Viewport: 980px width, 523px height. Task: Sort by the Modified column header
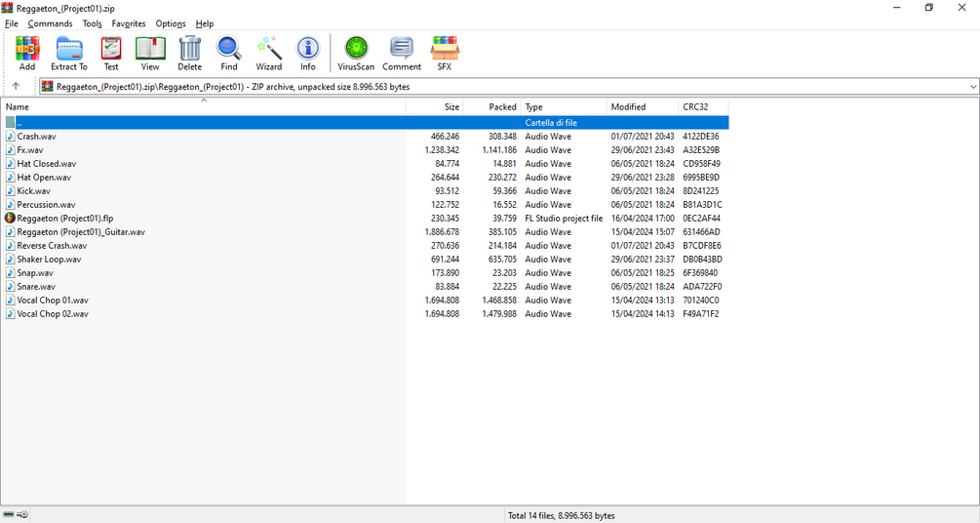(643, 107)
